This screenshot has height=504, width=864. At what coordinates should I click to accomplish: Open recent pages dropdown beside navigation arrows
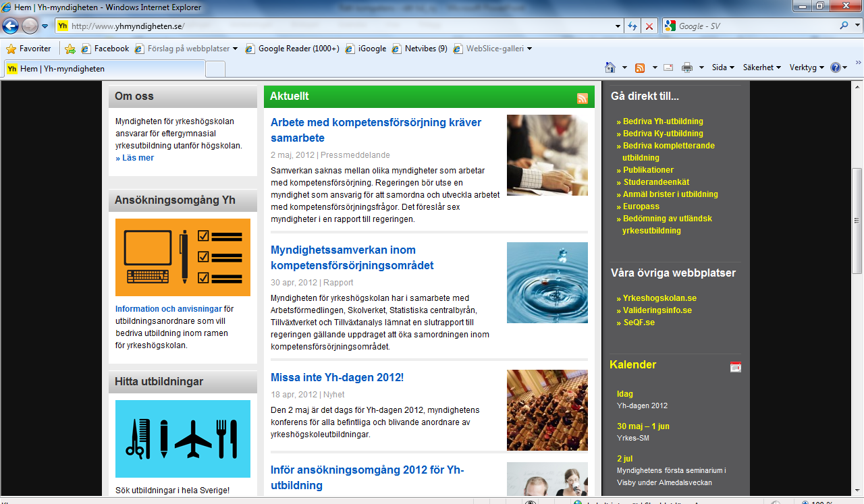[x=45, y=26]
